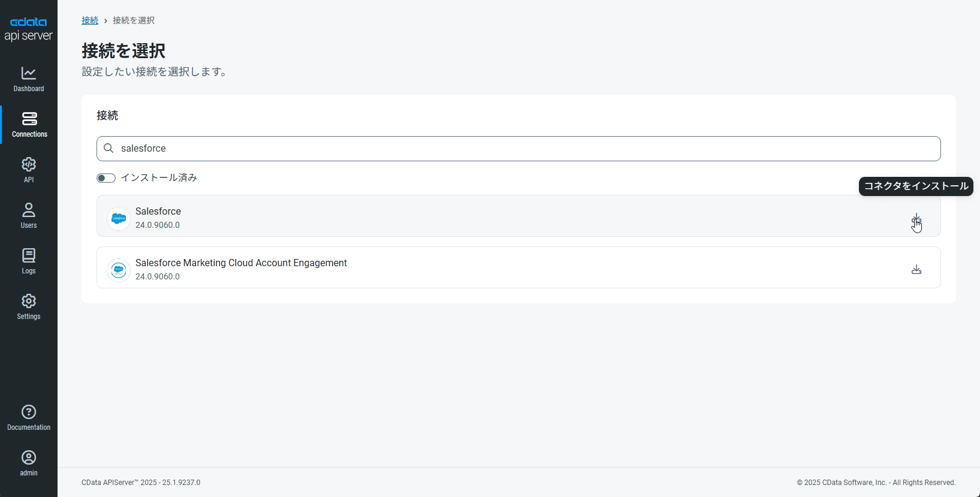Install Salesforce Marketing Cloud Account Engagement connector

[x=916, y=270]
